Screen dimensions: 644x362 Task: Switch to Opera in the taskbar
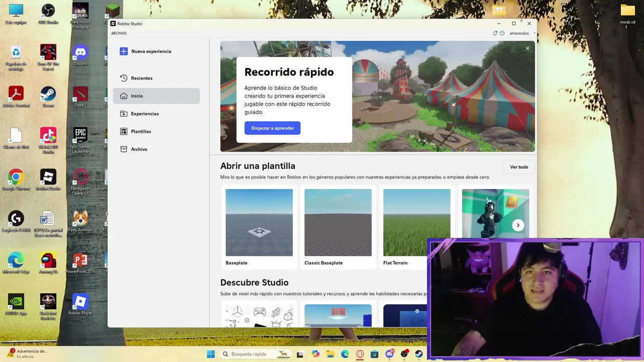tap(360, 354)
